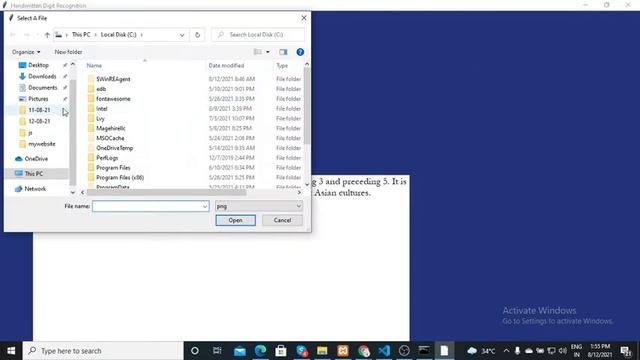Open the 12-08-21 folder in sidebar

pos(39,121)
